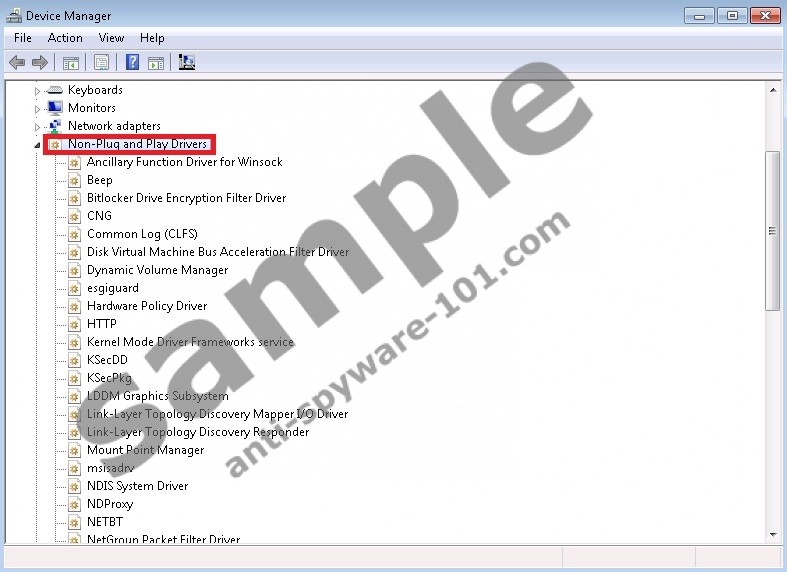The width and height of the screenshot is (787, 572).
Task: Open the View menu
Action: coord(111,38)
